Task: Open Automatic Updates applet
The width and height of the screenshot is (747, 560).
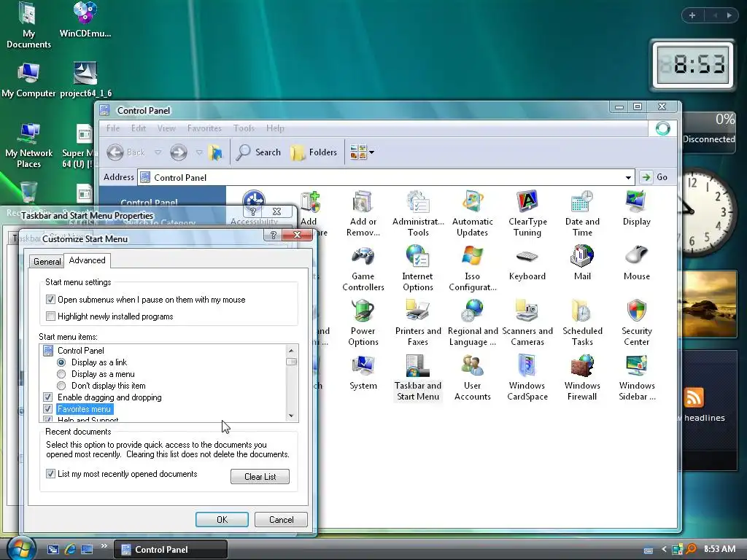Action: click(472, 214)
